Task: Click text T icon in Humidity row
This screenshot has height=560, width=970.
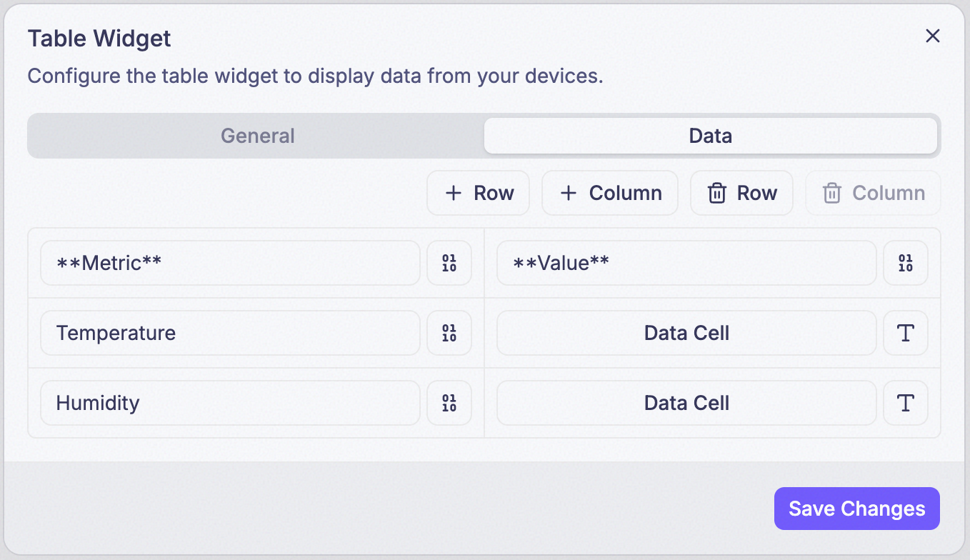Action: point(906,403)
